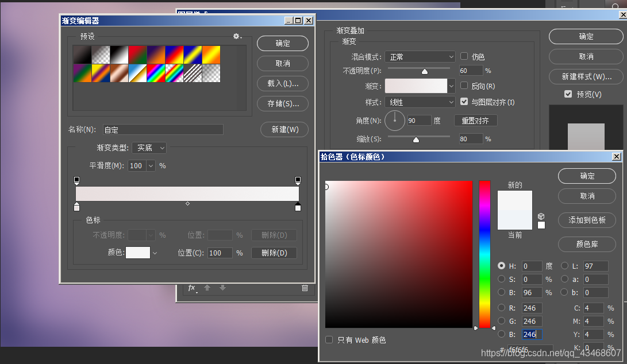Rotate the angle dial for gradient overlay
627x364 pixels.
pos(395,120)
